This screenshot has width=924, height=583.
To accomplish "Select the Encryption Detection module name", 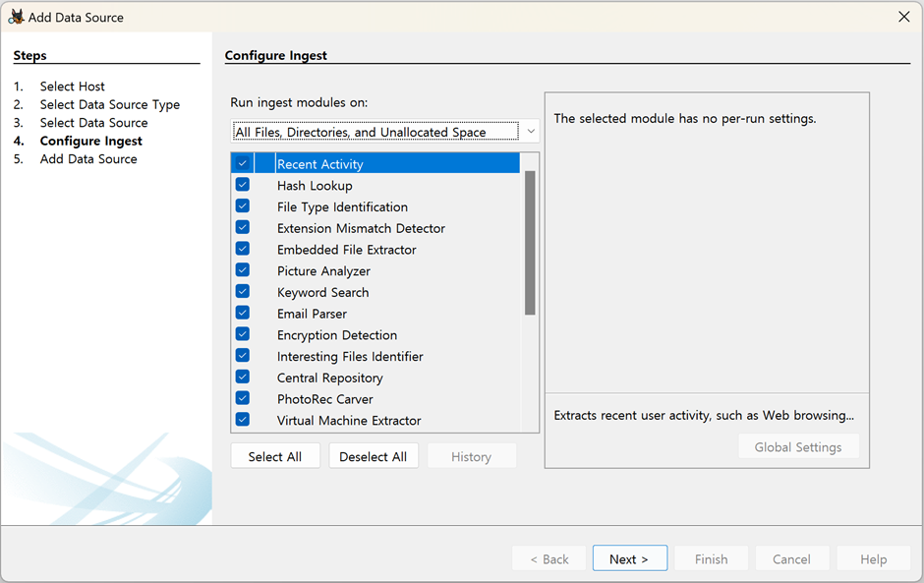I will click(337, 335).
